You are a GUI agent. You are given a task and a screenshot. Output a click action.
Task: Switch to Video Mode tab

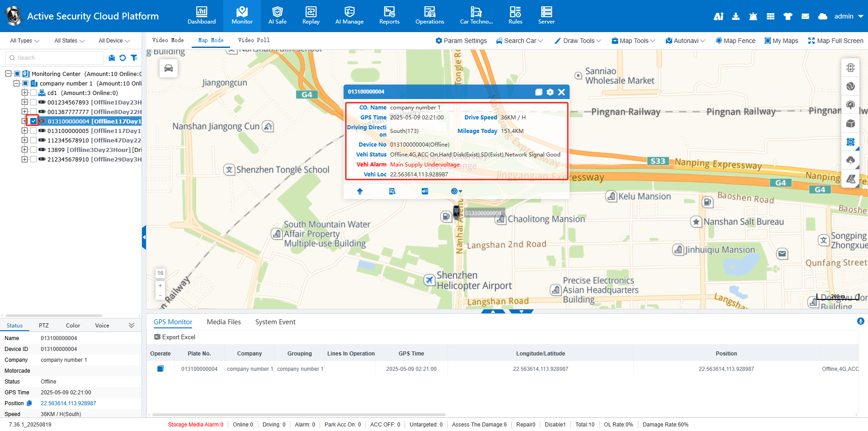(x=168, y=40)
